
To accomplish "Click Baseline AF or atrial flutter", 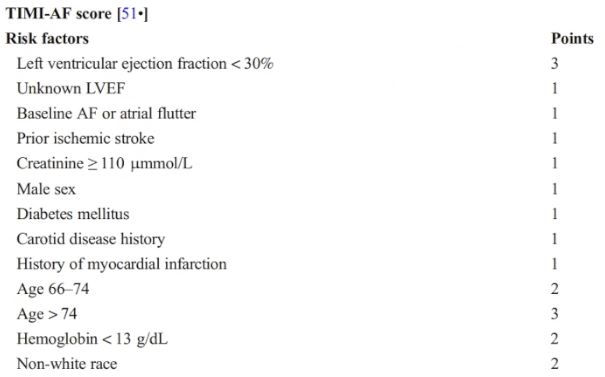I will (x=106, y=113).
